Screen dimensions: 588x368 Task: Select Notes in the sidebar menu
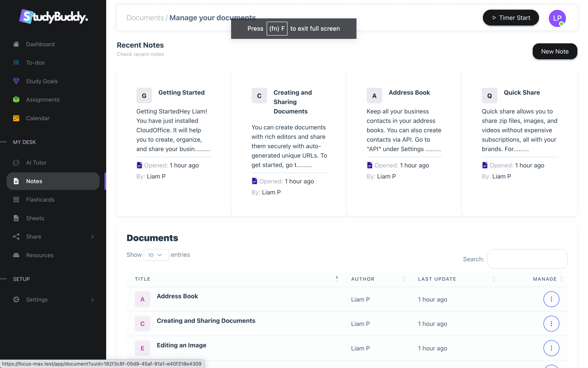coord(34,181)
